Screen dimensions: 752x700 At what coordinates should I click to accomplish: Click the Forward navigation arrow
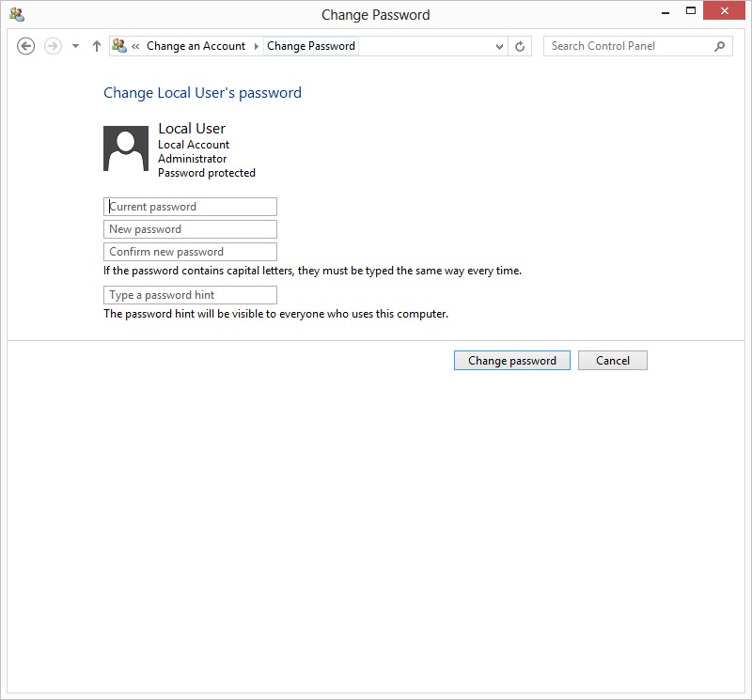[54, 46]
